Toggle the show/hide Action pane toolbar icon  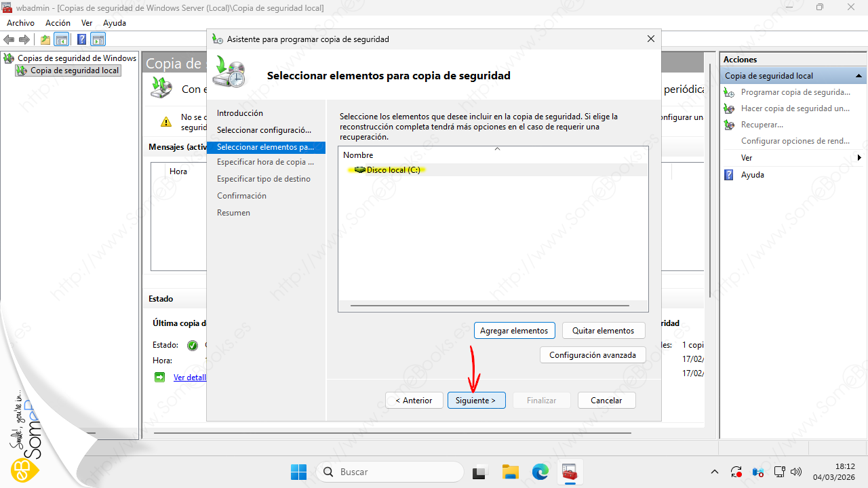(98, 39)
